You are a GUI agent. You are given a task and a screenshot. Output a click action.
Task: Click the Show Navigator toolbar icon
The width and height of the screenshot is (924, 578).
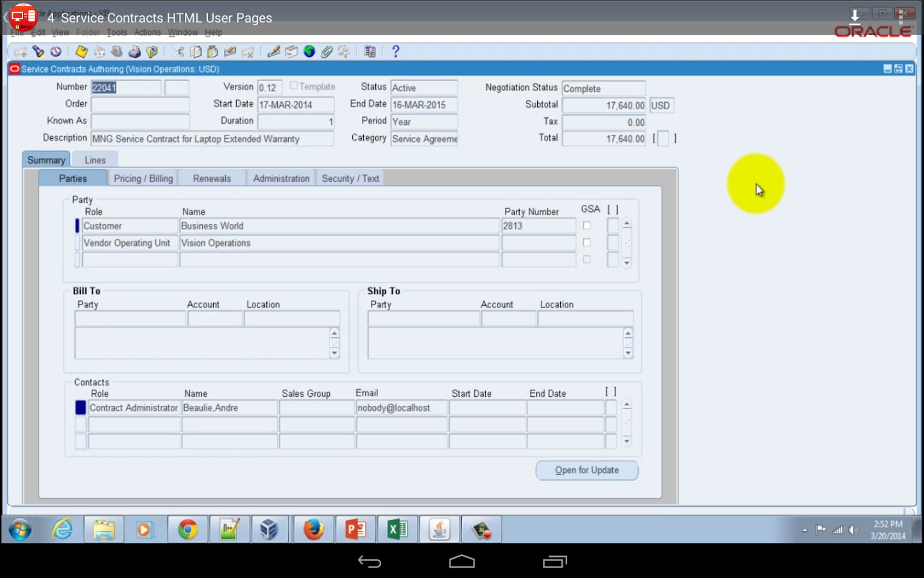point(56,51)
